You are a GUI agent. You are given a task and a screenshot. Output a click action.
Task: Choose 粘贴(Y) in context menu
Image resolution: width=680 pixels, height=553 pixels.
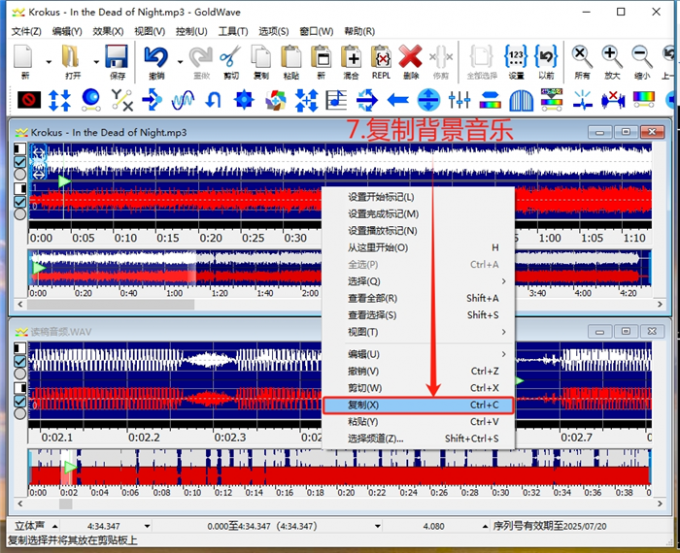[x=418, y=422]
